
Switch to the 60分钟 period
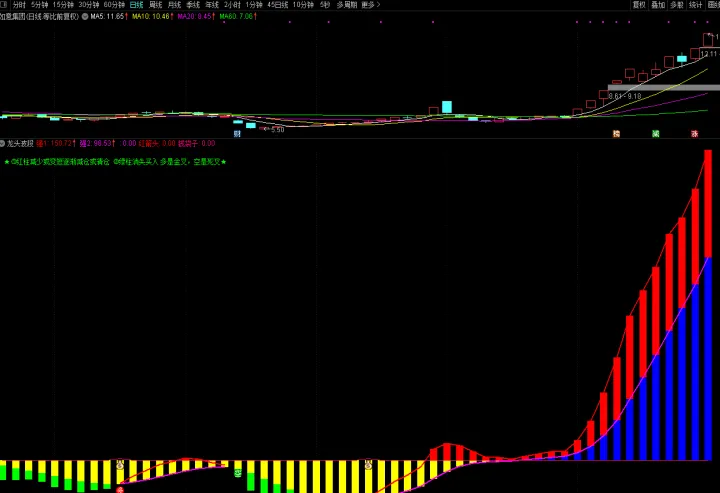114,5
